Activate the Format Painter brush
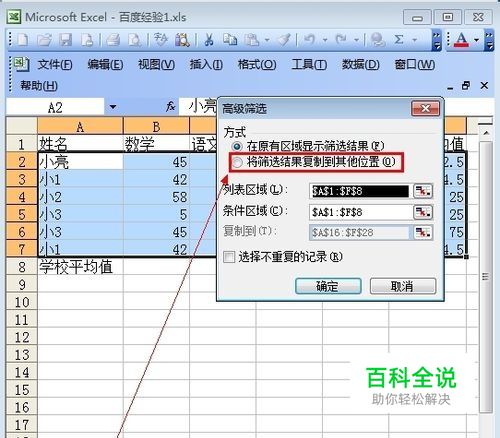The height and width of the screenshot is (438, 500). coord(284,40)
